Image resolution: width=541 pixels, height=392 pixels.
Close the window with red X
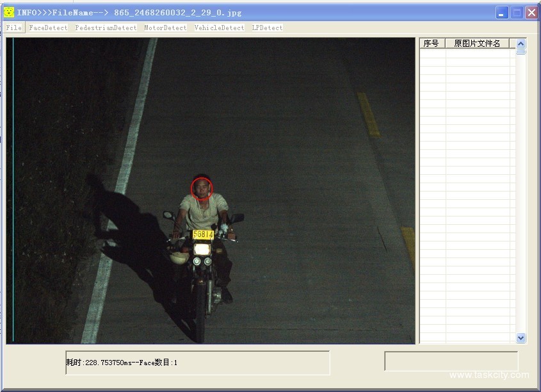point(531,12)
